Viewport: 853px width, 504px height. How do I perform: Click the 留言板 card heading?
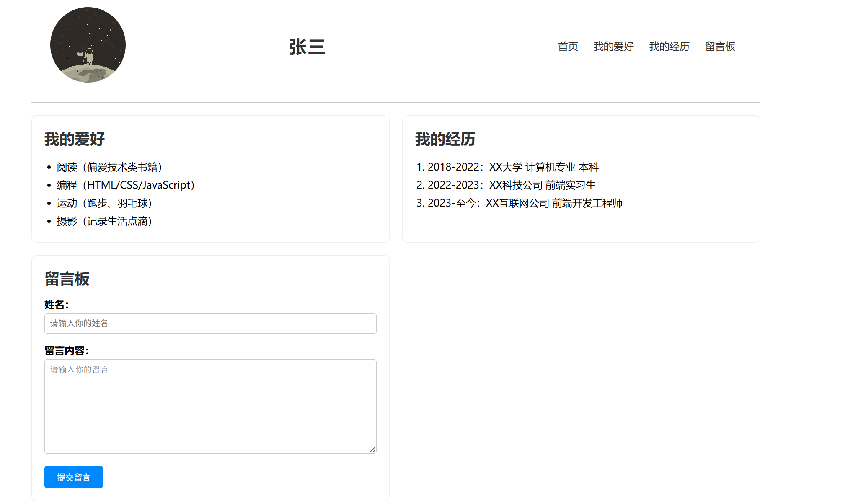pyautogui.click(x=67, y=279)
